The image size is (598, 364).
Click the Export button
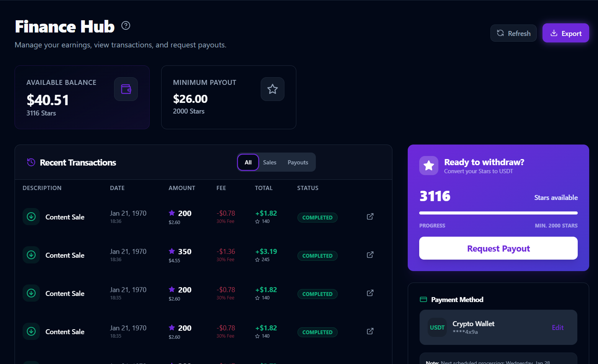(x=566, y=33)
